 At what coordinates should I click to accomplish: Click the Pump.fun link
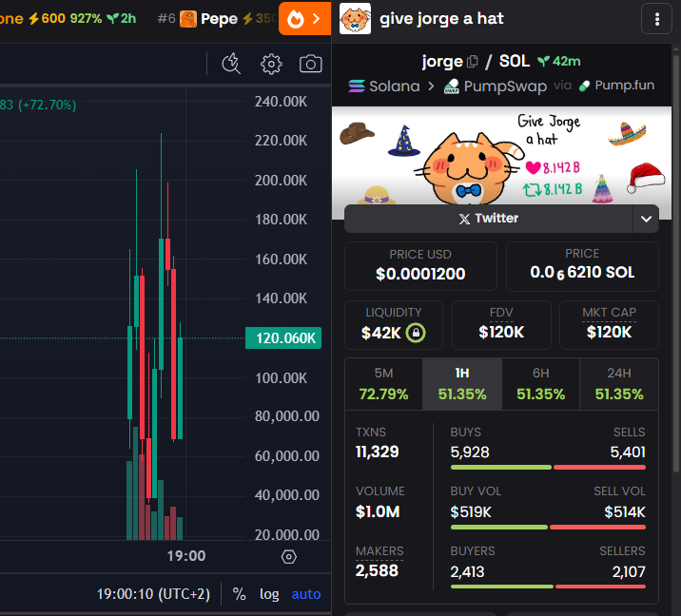616,86
